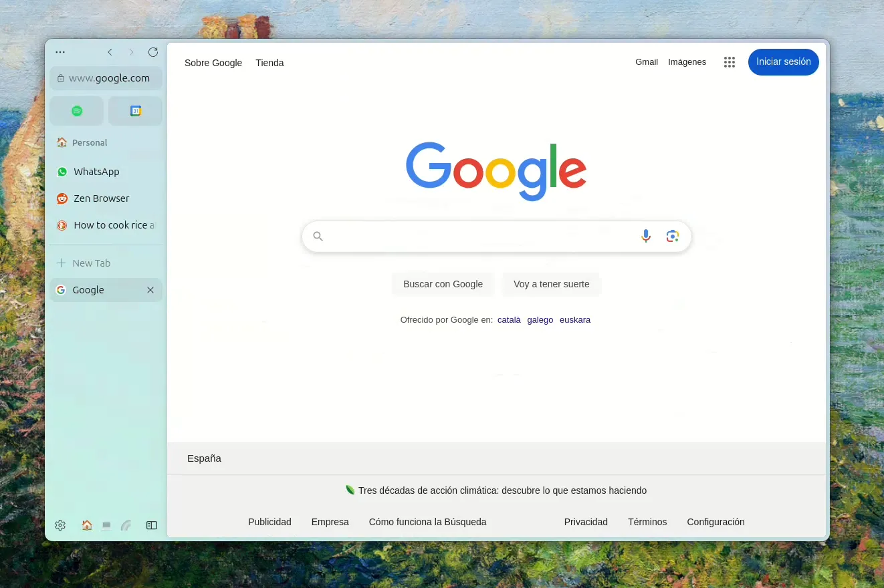Click the lock icon in the URL bar

pyautogui.click(x=61, y=78)
